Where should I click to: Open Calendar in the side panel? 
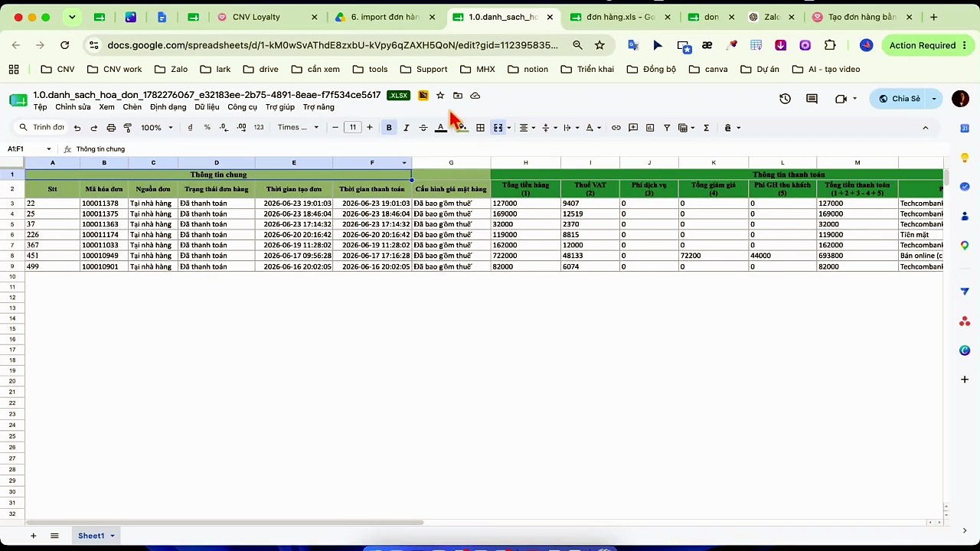click(965, 128)
